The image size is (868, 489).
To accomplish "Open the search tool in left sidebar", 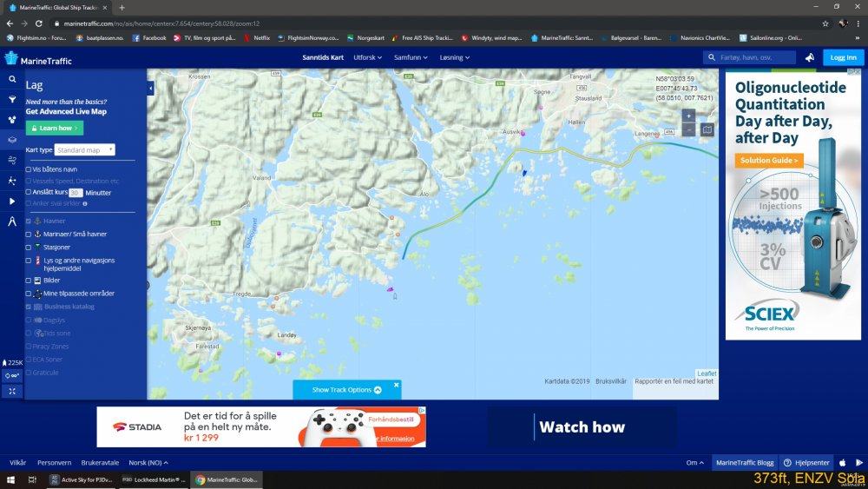I will pyautogui.click(x=11, y=79).
